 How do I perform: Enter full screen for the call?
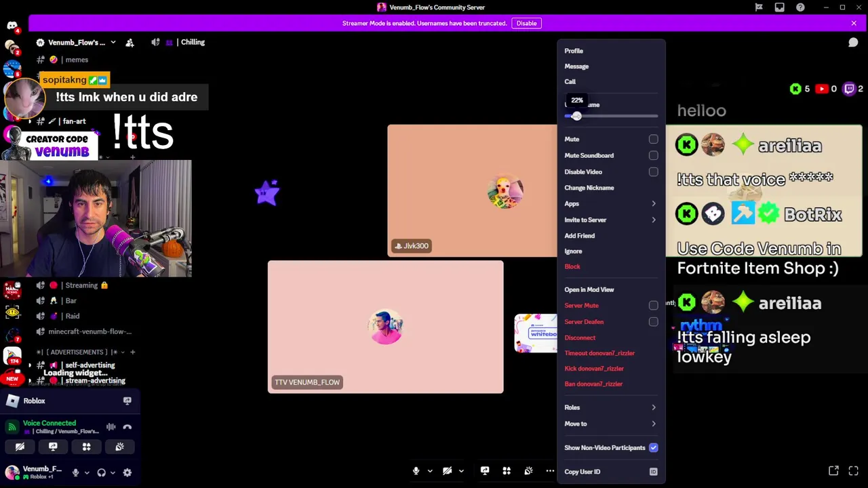[853, 471]
